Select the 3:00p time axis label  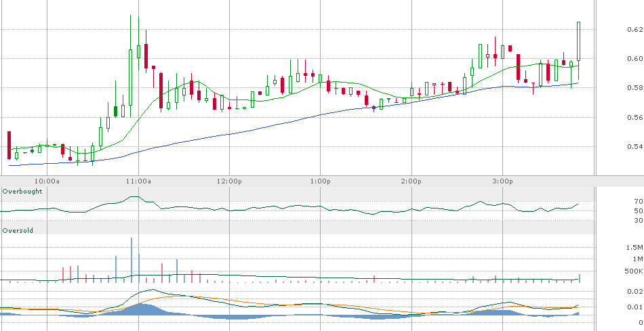[503, 181]
